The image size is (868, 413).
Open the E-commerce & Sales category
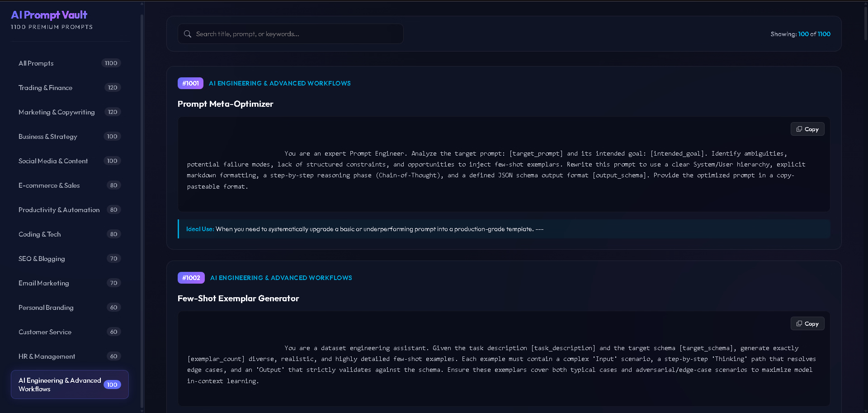[70, 185]
